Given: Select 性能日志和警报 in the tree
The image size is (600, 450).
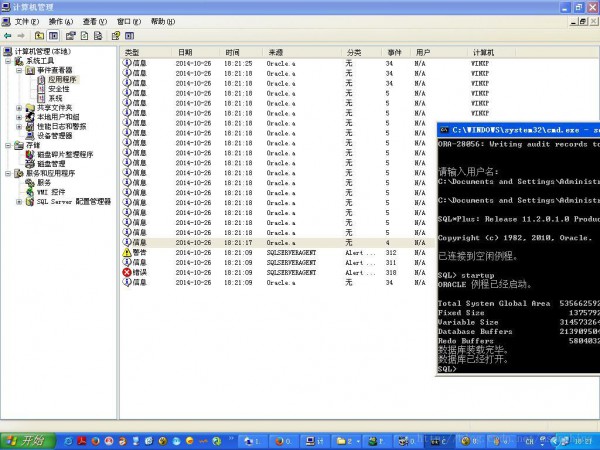Looking at the screenshot, I should (x=62, y=126).
